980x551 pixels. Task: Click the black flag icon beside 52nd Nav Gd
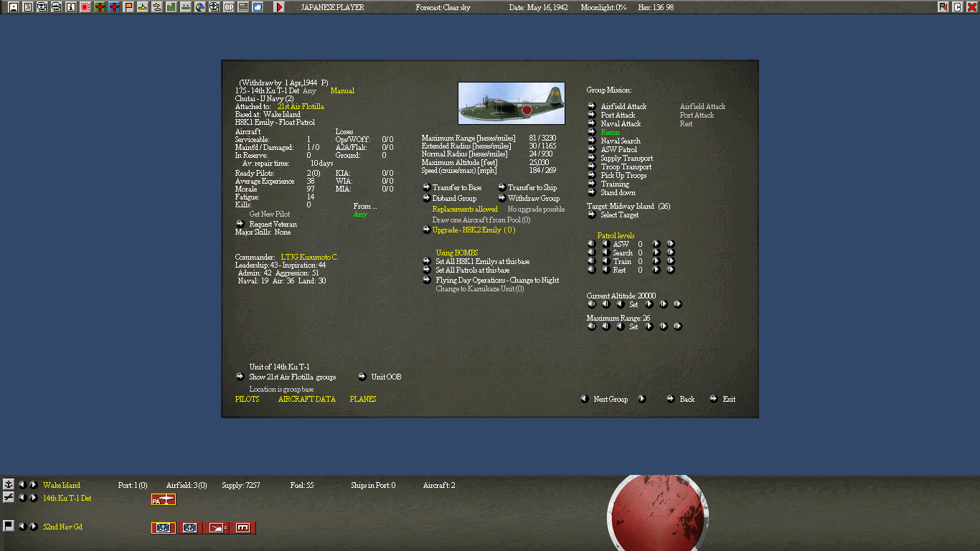[x=9, y=526]
